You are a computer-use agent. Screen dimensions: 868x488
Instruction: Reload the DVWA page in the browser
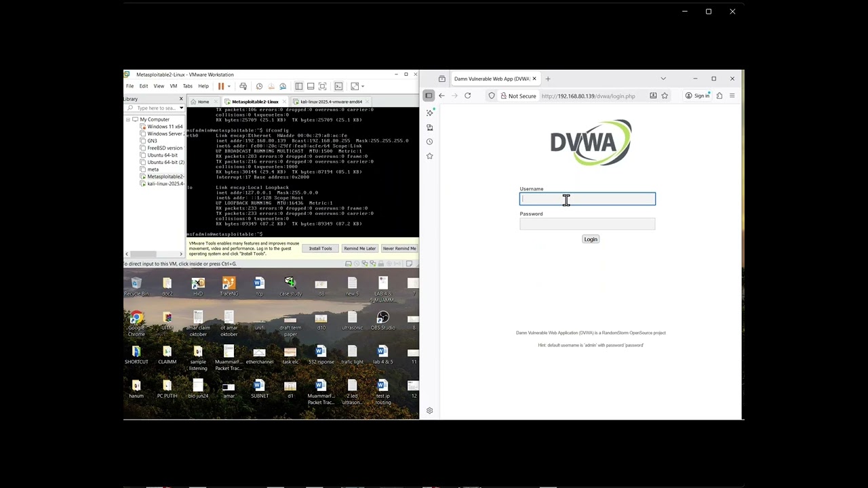[x=467, y=96]
